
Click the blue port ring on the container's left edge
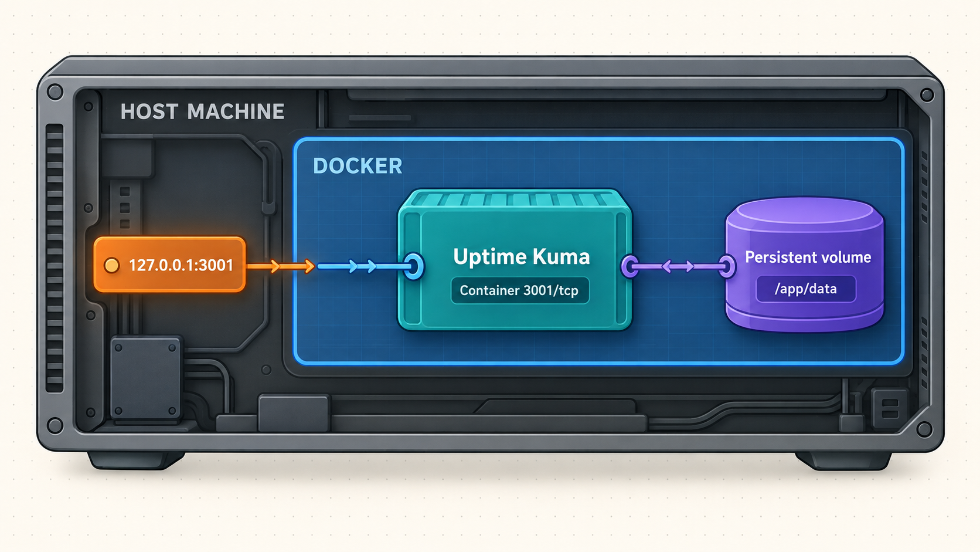(413, 267)
